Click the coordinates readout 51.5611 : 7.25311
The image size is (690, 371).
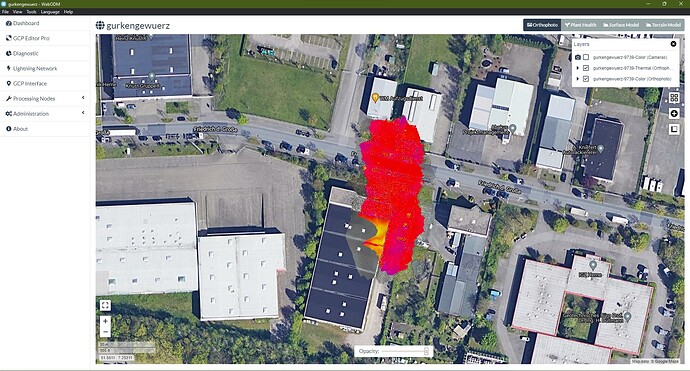tap(117, 358)
